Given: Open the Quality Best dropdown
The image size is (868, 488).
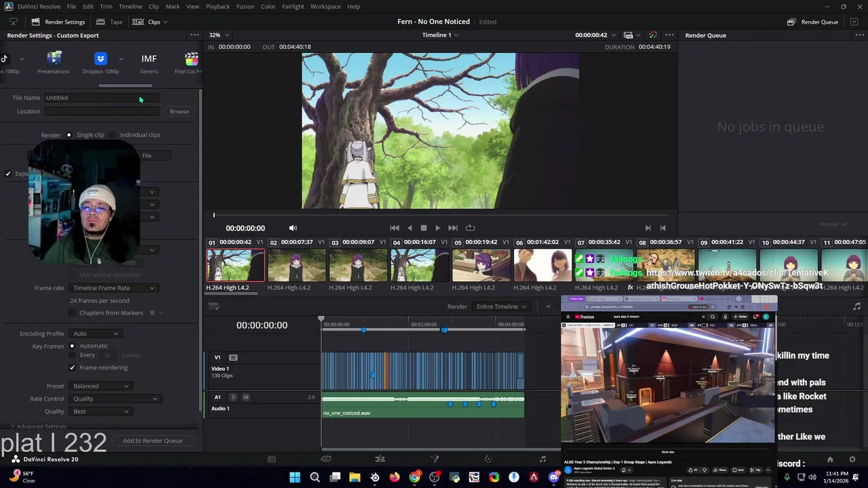Looking at the screenshot, I should click(100, 411).
